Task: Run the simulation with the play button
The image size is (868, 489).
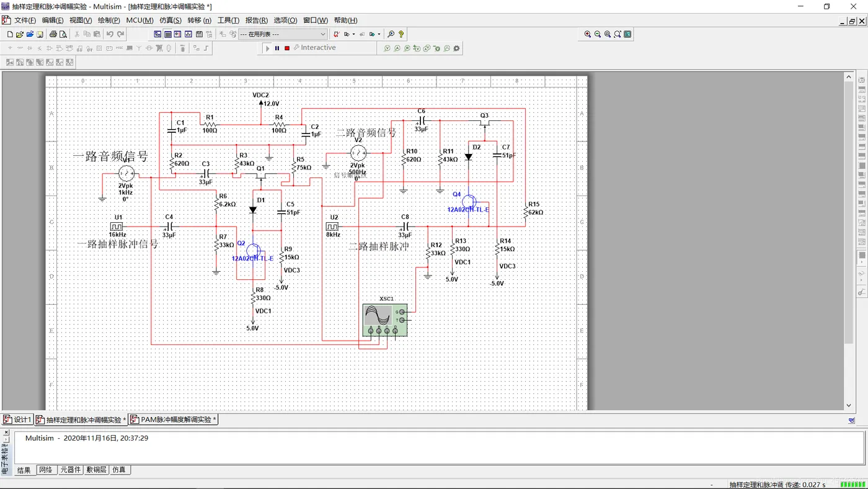Action: point(267,48)
